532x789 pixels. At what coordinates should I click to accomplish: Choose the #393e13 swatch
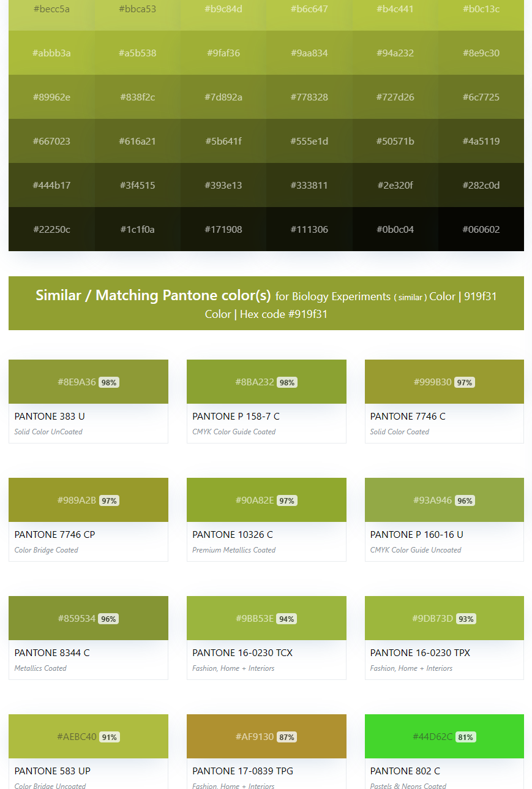(x=223, y=185)
